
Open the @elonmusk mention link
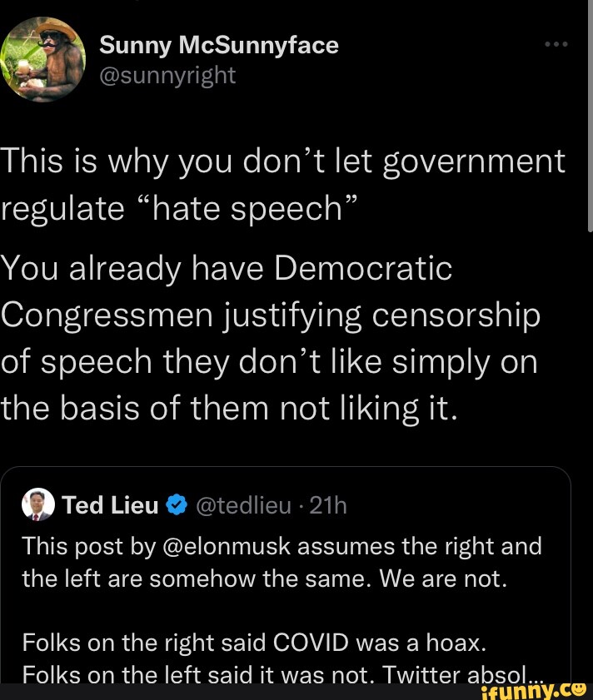click(x=233, y=546)
